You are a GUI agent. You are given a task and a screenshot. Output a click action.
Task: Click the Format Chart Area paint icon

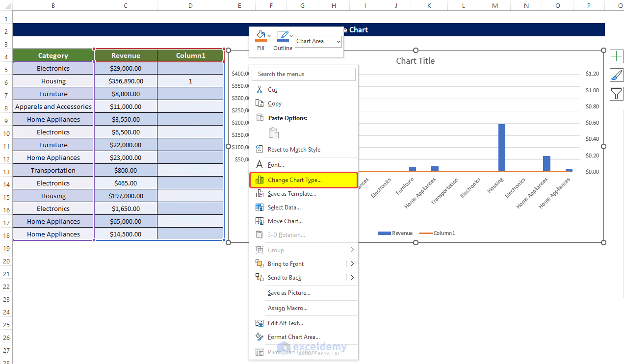click(x=260, y=337)
